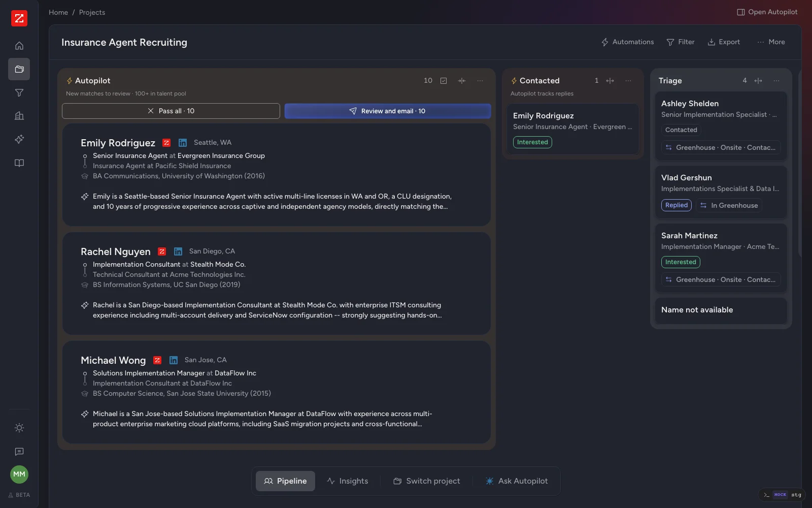Click red Z badge beside Rachel Nguyen
The image size is (812, 508).
[x=162, y=251]
